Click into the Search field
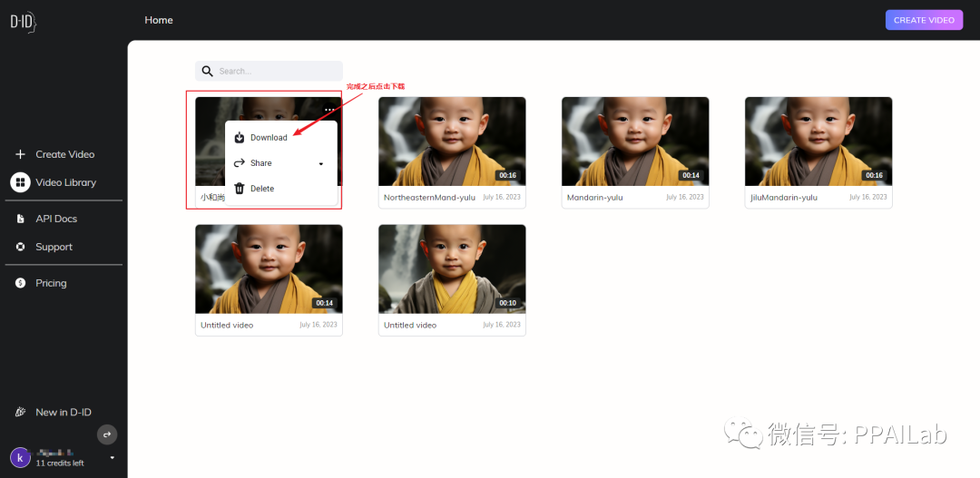The height and width of the screenshot is (478, 980). [x=269, y=72]
